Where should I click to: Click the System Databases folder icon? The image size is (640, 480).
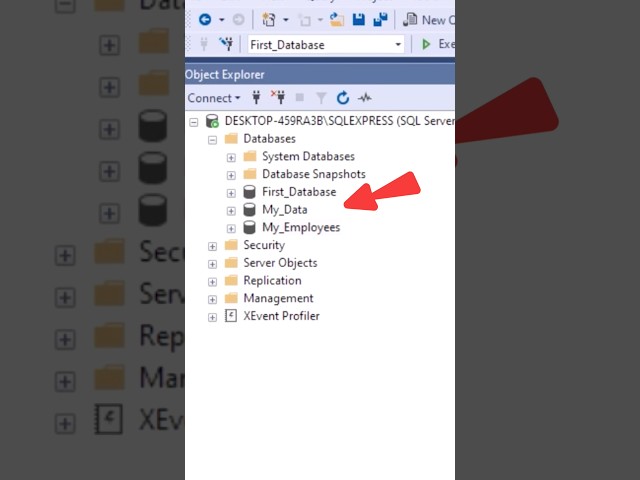tap(250, 156)
